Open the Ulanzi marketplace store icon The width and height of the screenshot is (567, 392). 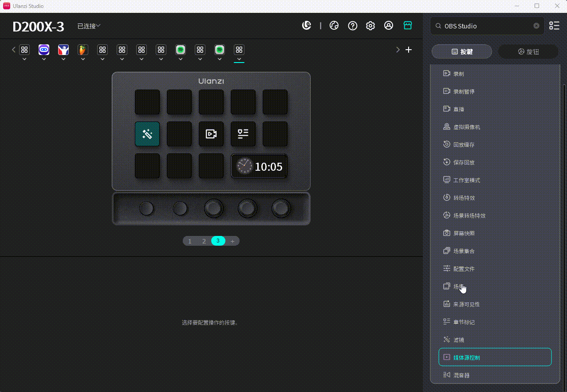point(407,25)
